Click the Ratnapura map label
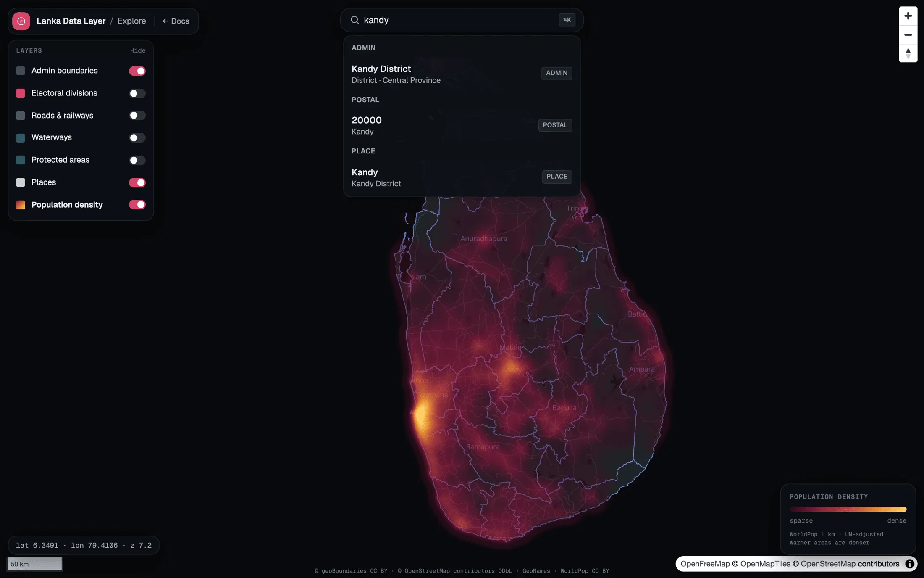Image resolution: width=924 pixels, height=578 pixels. (483, 446)
